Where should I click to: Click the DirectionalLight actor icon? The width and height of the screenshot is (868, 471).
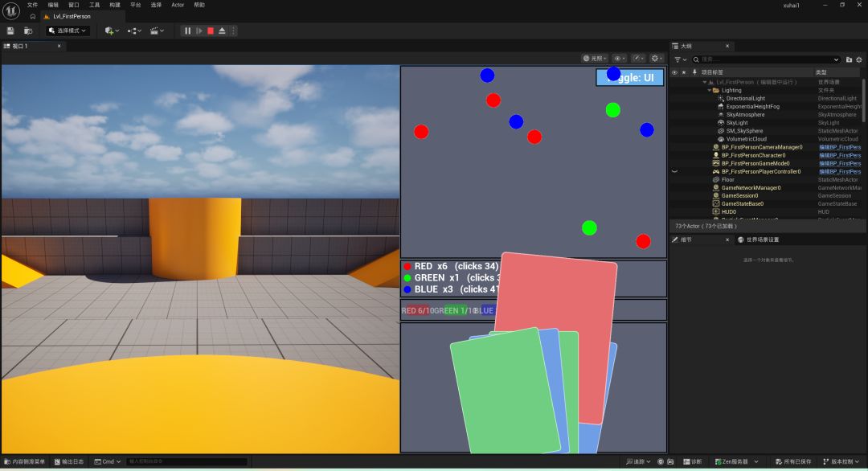(x=721, y=99)
